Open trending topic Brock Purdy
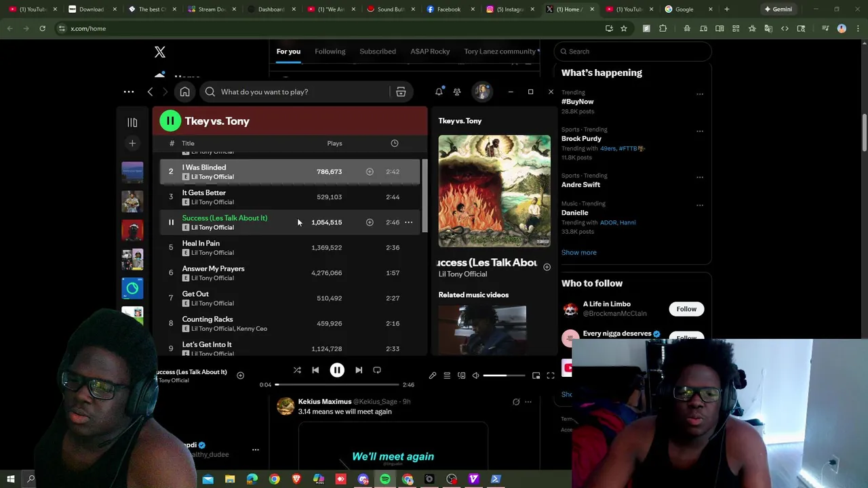Image resolution: width=868 pixels, height=488 pixels. [581, 138]
